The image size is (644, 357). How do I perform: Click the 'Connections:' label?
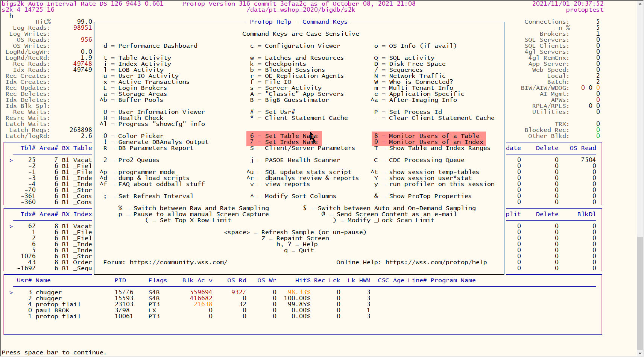(x=547, y=22)
